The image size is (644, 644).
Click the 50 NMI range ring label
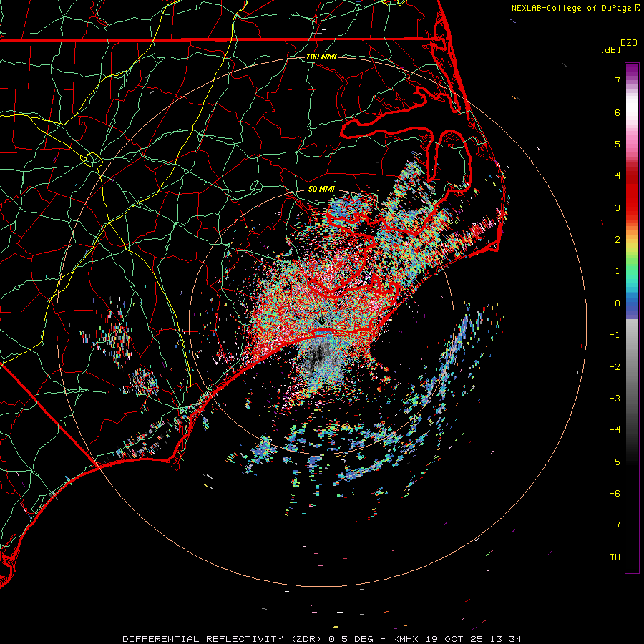[x=321, y=189]
